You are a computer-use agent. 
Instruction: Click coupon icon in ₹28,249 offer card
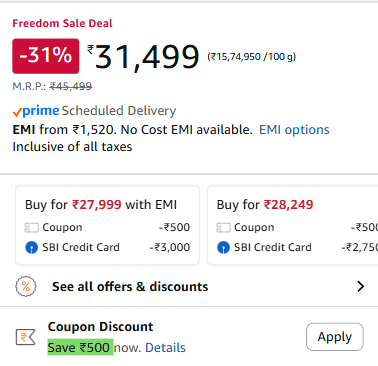pyautogui.click(x=223, y=228)
